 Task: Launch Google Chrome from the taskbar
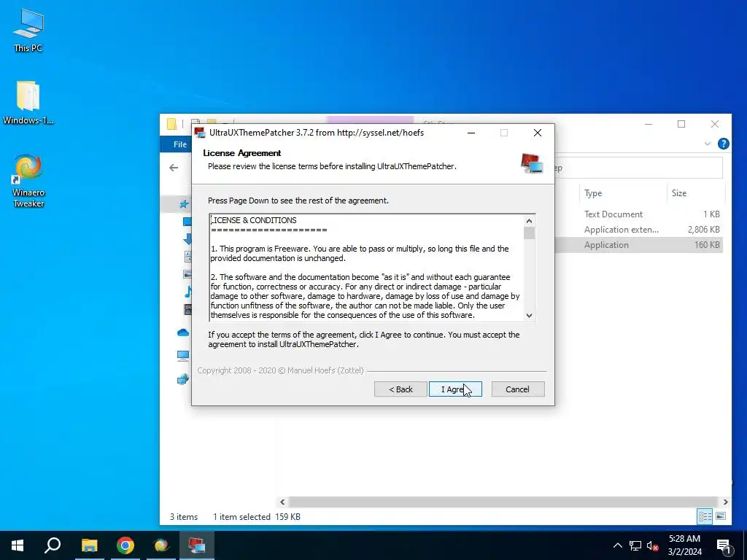click(125, 545)
